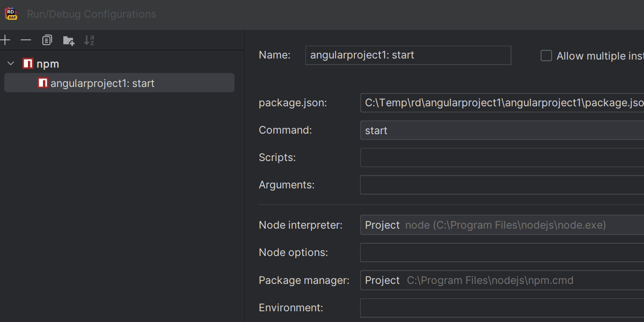Click the Arguments input field
The width and height of the screenshot is (644, 322).
pos(501,185)
